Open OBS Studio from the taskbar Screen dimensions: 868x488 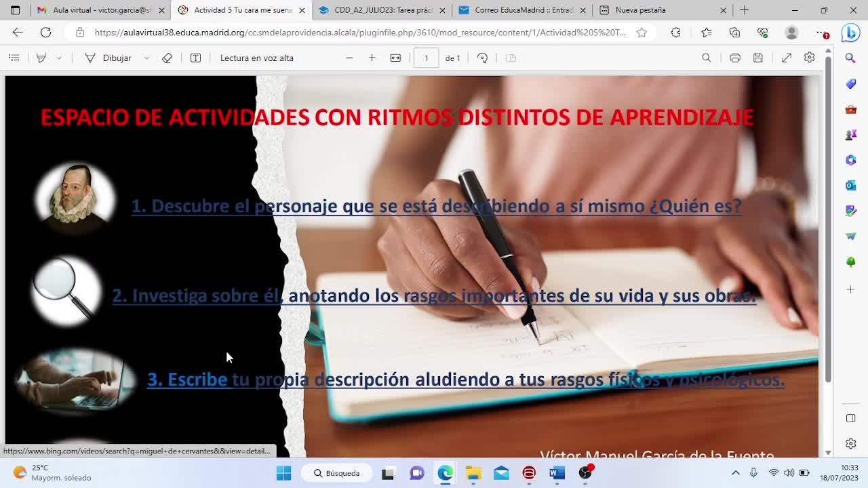tap(585, 473)
